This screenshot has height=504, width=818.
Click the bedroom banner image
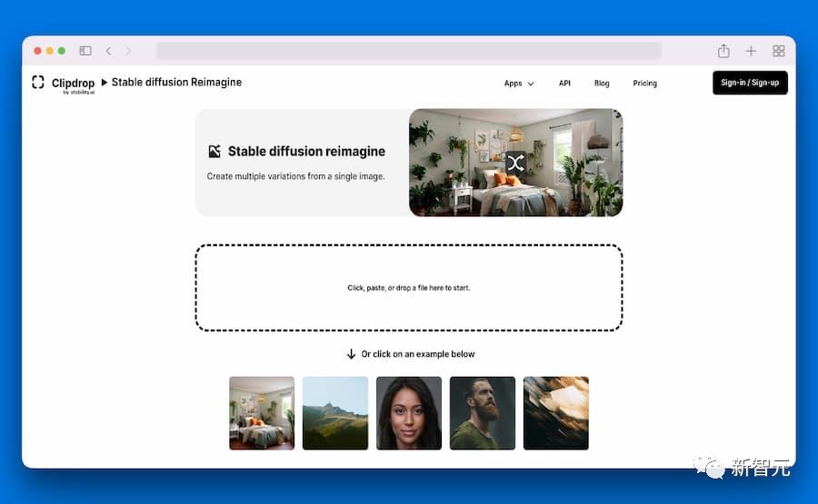pyautogui.click(x=516, y=163)
